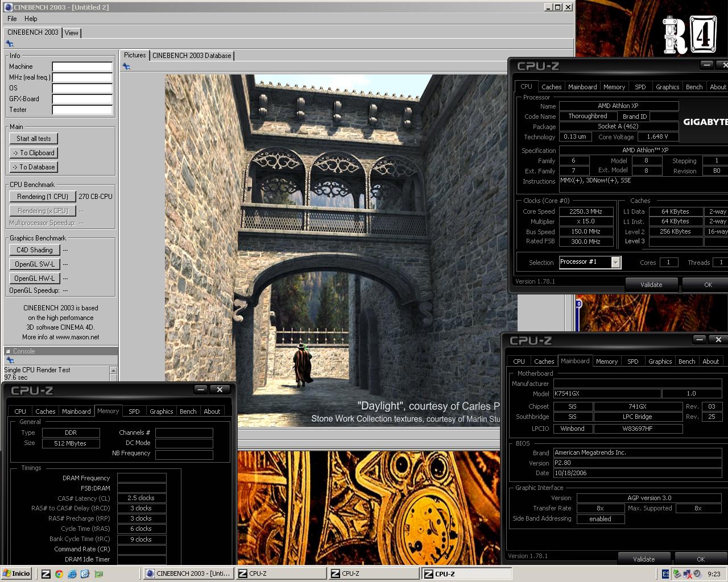Click the pin icon in the Console panel
728x582 pixels.
[x=10, y=360]
